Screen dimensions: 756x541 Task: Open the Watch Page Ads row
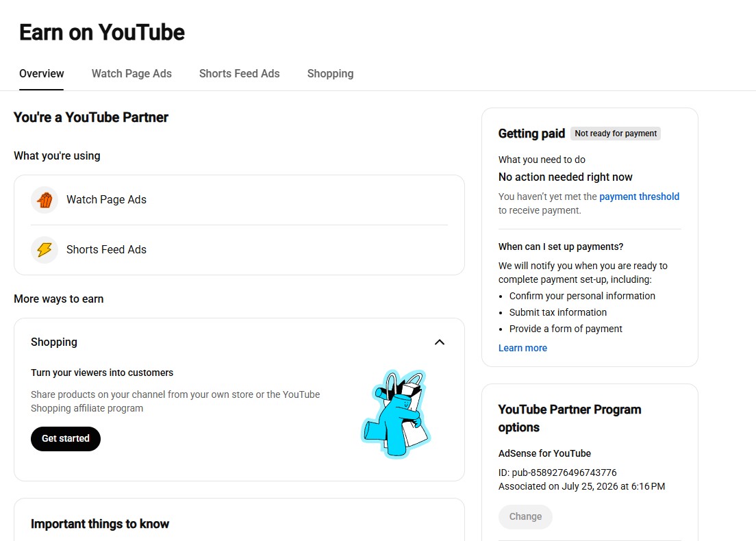[239, 199]
